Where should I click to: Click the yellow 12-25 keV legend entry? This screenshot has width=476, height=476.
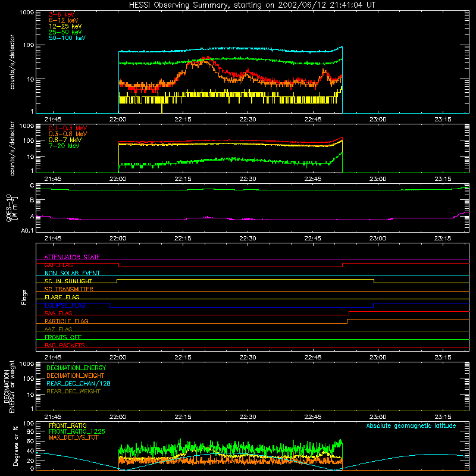pos(65,26)
